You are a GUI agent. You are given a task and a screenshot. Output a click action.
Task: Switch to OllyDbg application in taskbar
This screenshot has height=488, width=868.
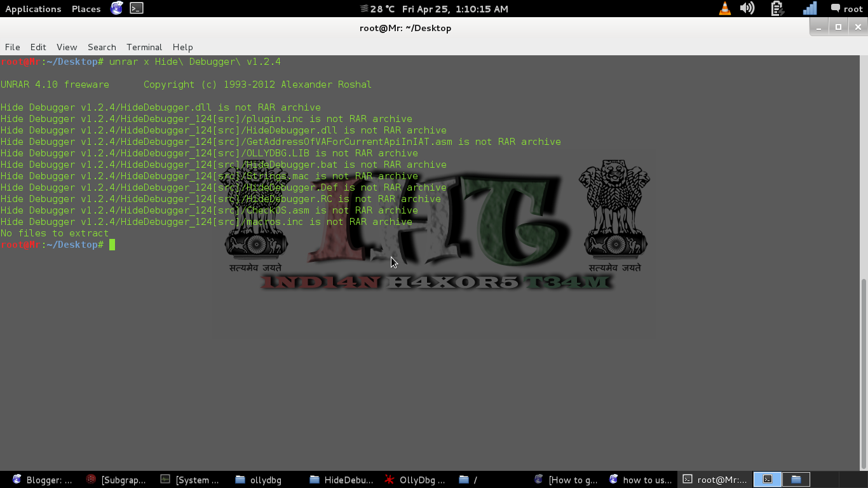[x=415, y=480]
